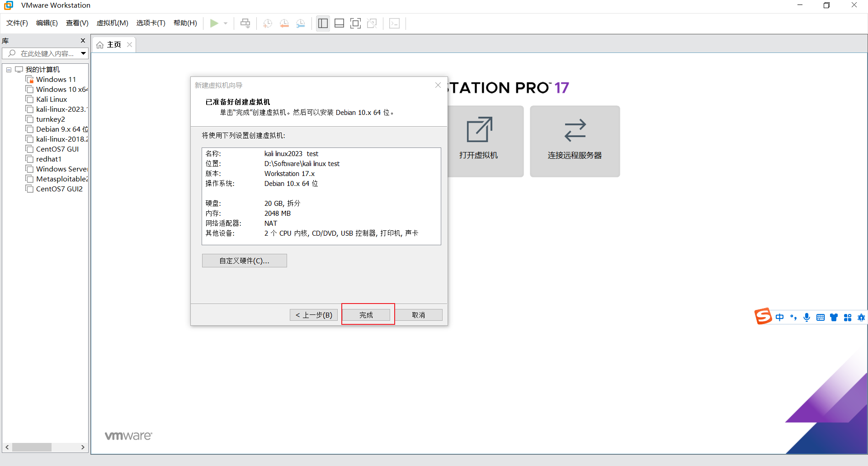Open the 虚拟机(M) menu

(113, 23)
